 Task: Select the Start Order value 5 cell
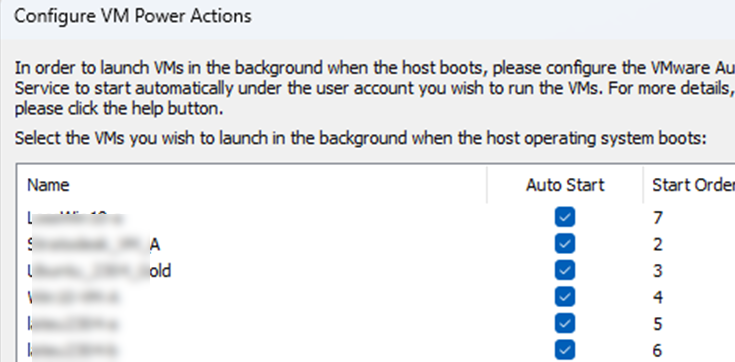(658, 324)
